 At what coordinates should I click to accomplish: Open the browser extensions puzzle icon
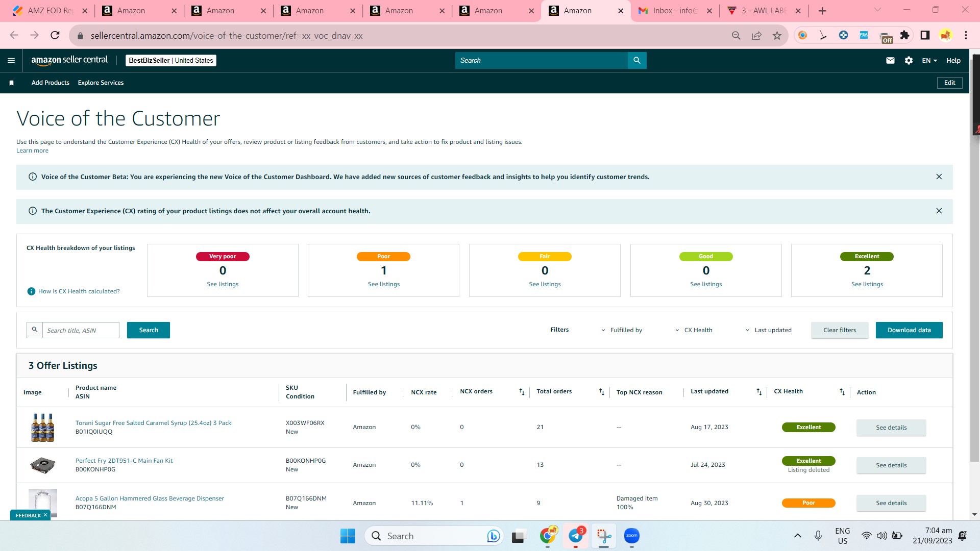[904, 35]
